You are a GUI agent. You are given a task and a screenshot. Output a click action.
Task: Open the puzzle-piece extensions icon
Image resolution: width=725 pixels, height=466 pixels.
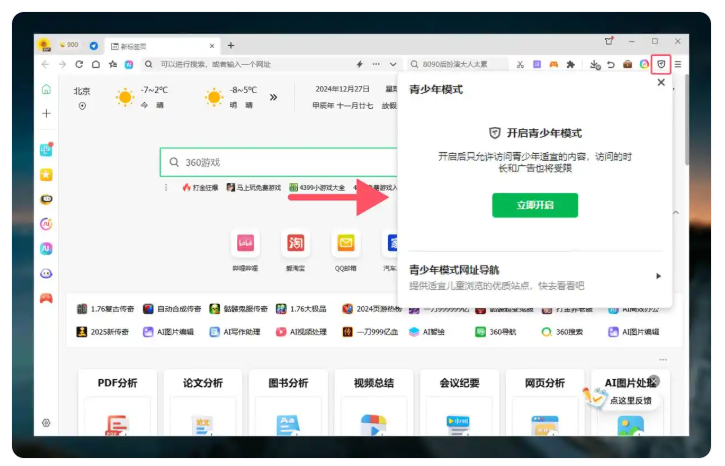click(571, 64)
